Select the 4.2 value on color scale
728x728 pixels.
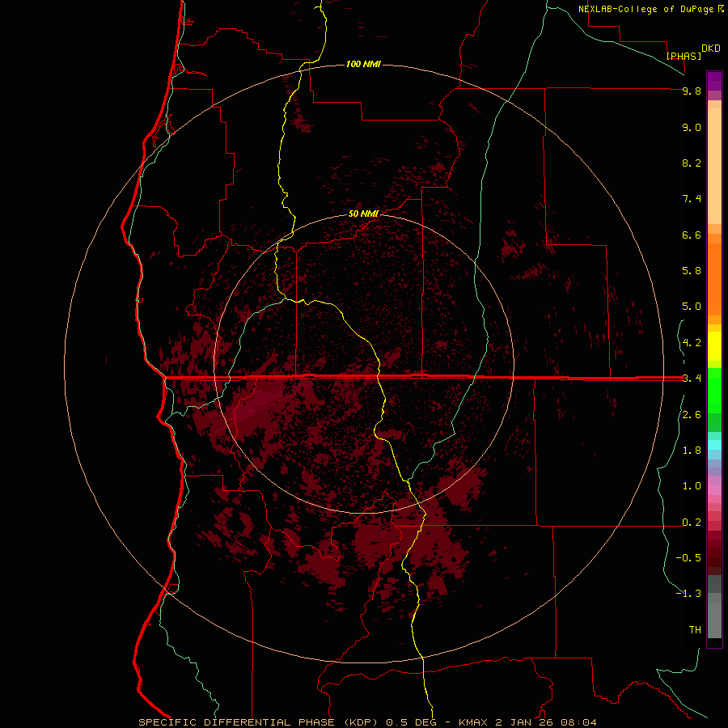[692, 343]
